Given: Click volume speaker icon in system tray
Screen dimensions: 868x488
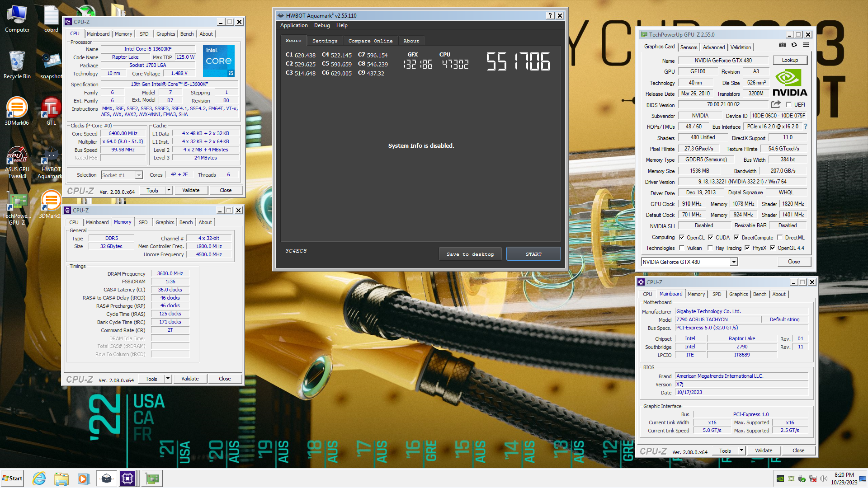Looking at the screenshot, I should (x=823, y=479).
